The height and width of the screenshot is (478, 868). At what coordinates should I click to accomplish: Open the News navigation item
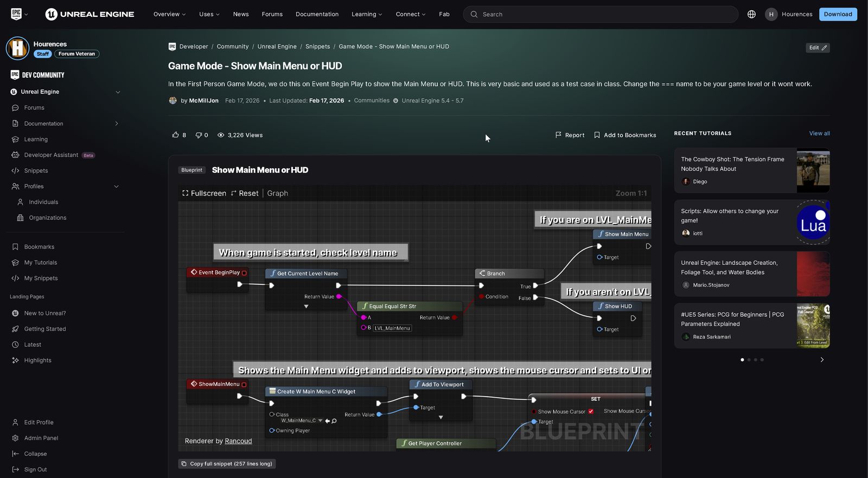pyautogui.click(x=241, y=14)
